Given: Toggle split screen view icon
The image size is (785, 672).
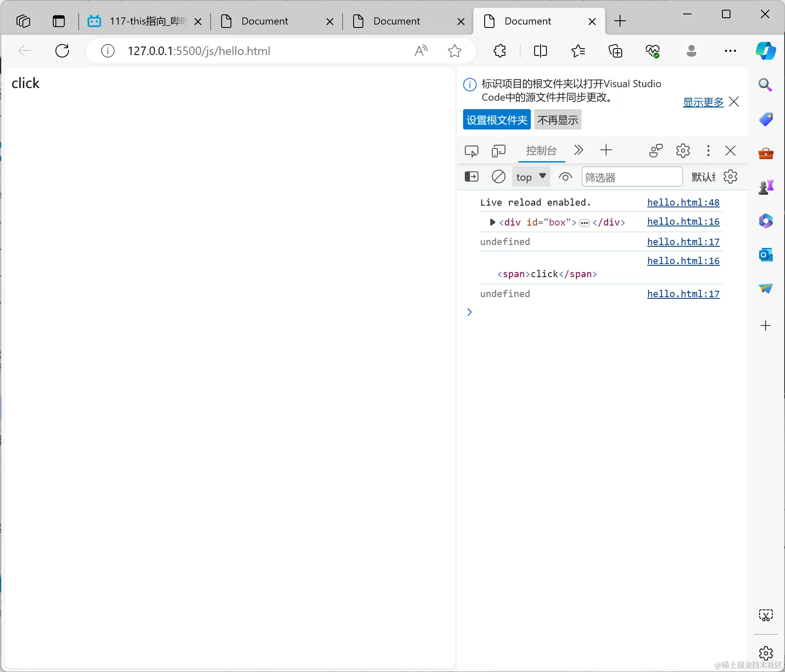Looking at the screenshot, I should 540,51.
